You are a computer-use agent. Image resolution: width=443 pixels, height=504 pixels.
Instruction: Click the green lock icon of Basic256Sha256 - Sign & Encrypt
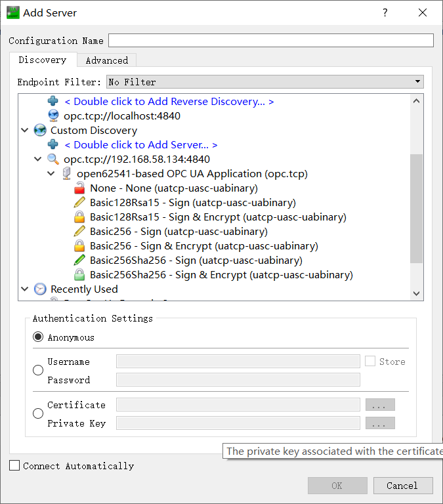pos(79,275)
